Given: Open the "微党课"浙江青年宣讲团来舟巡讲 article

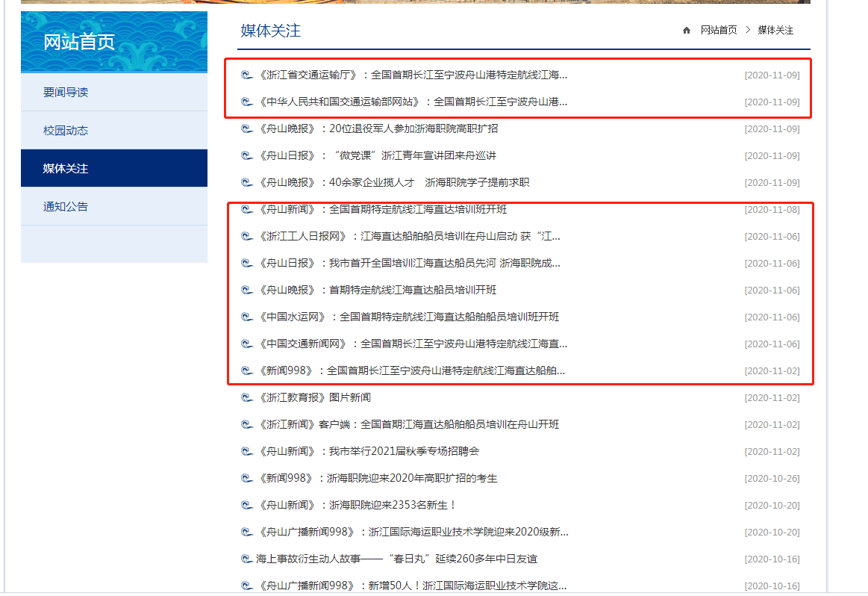Looking at the screenshot, I should click(x=376, y=155).
